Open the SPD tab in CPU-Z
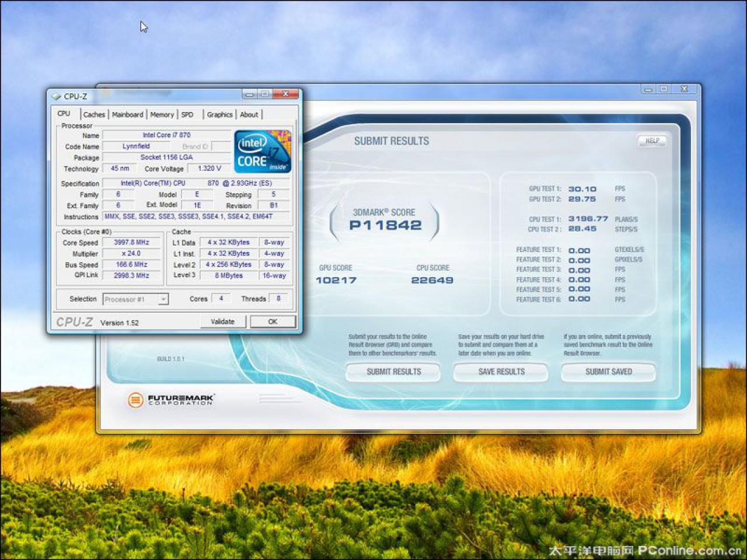 [187, 115]
